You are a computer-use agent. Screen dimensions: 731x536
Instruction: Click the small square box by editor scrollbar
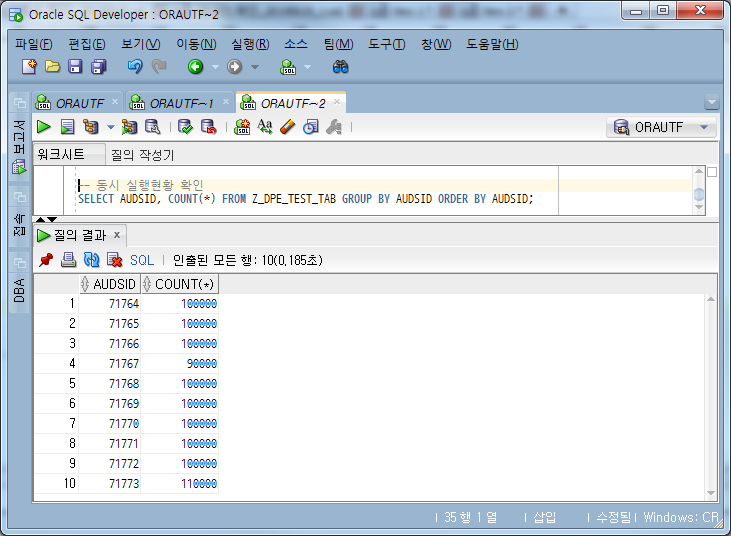click(712, 172)
